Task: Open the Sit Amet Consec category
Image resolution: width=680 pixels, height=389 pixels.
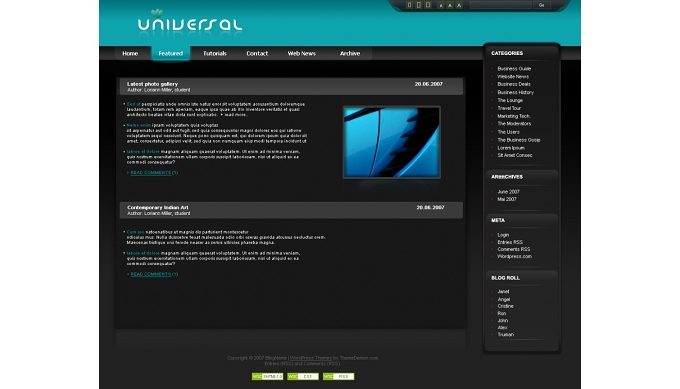Action: 515,155
